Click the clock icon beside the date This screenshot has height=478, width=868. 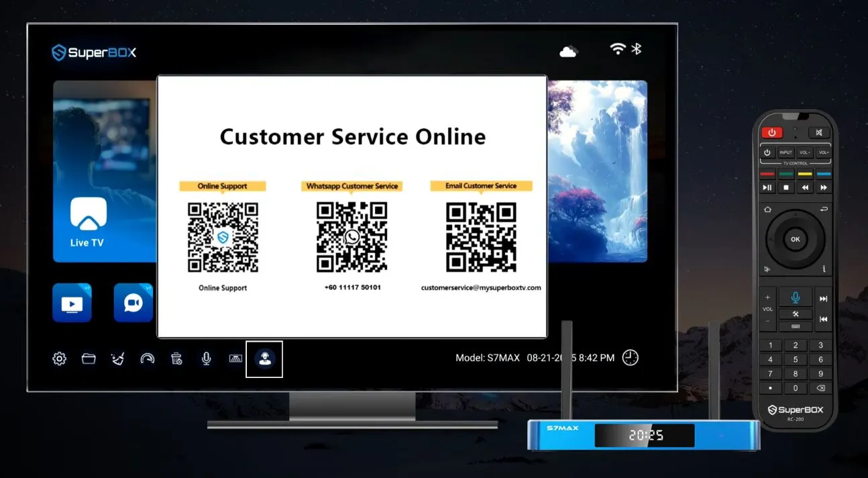click(x=631, y=358)
